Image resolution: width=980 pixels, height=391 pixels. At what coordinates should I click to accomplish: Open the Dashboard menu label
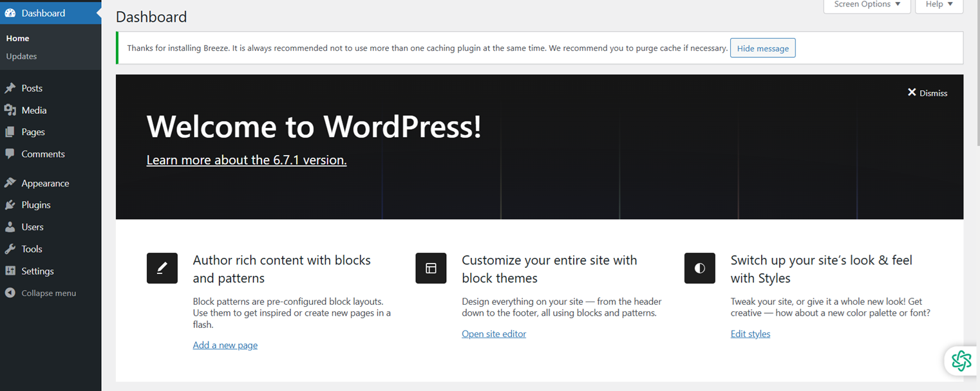(x=43, y=13)
